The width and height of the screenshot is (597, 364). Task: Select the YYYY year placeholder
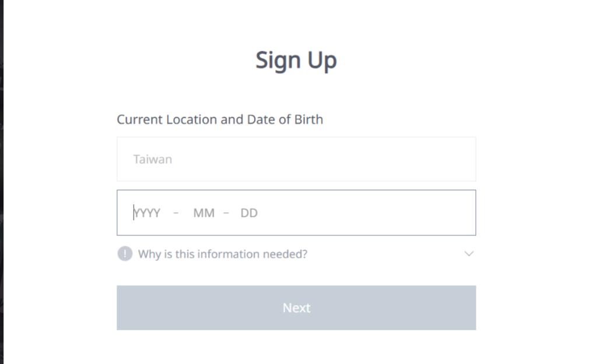148,213
